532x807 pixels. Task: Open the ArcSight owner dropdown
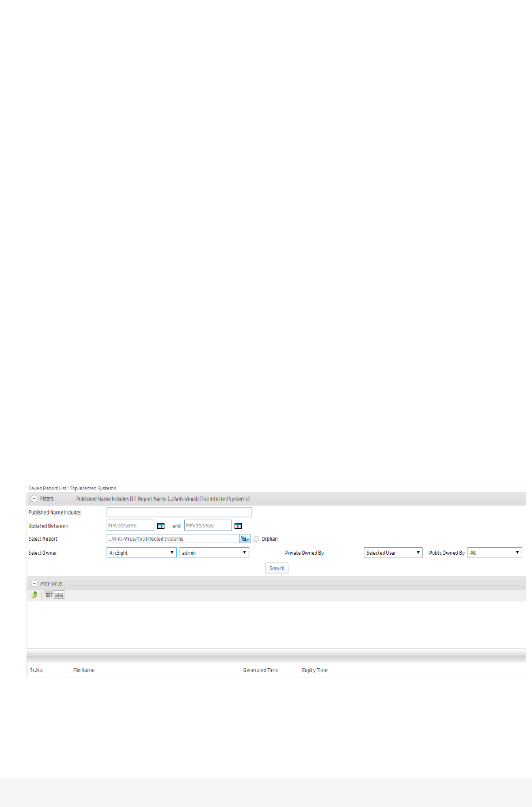click(142, 552)
